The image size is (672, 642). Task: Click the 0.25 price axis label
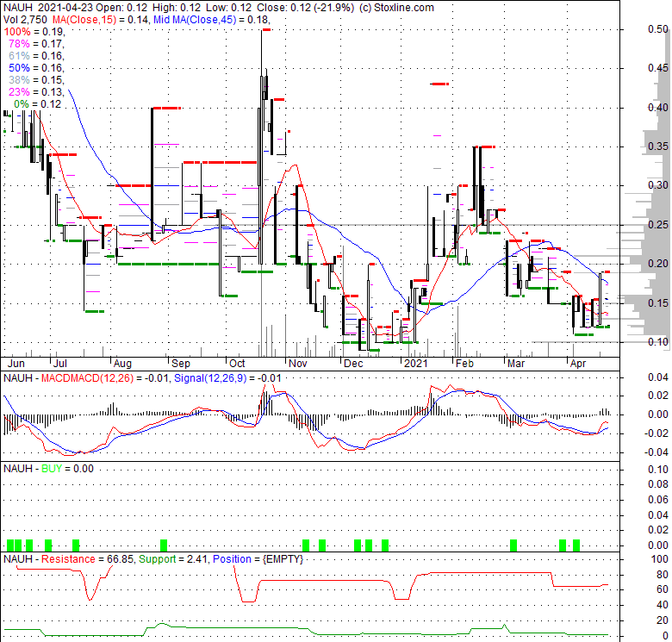coord(658,225)
